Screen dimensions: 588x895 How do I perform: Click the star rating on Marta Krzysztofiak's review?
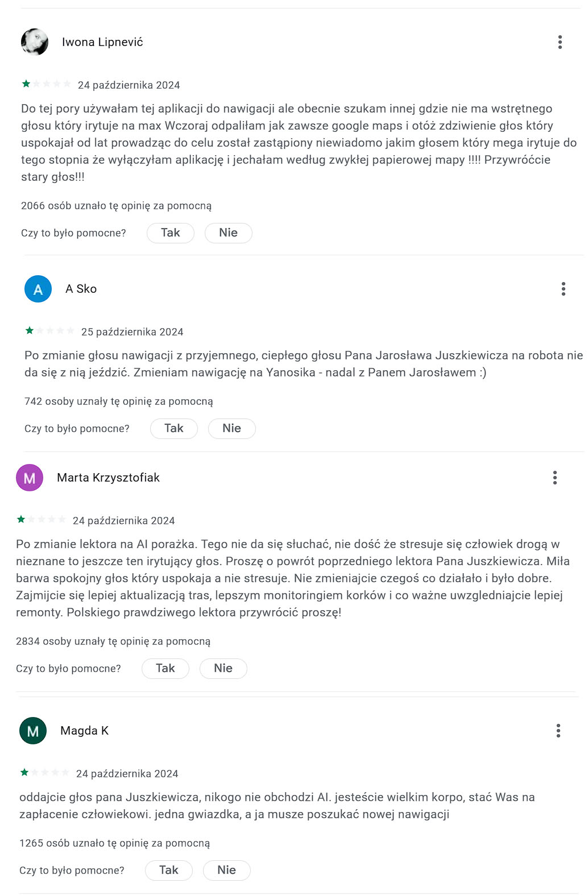click(41, 519)
